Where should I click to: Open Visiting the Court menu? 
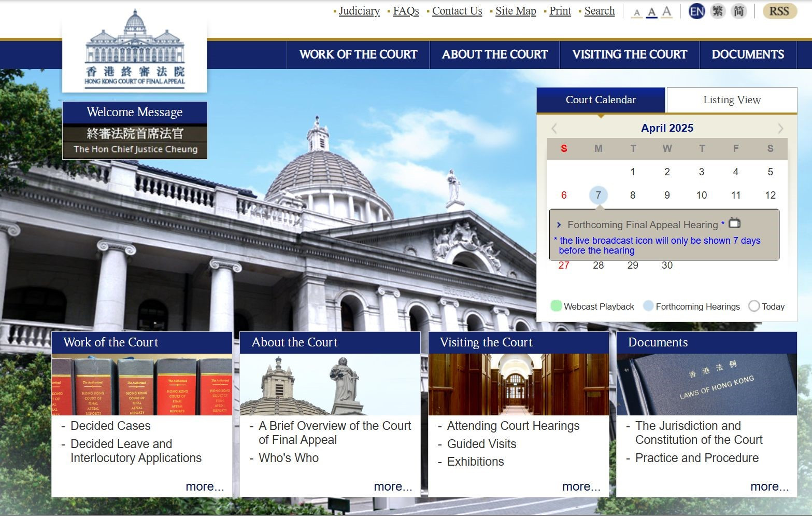tap(630, 54)
